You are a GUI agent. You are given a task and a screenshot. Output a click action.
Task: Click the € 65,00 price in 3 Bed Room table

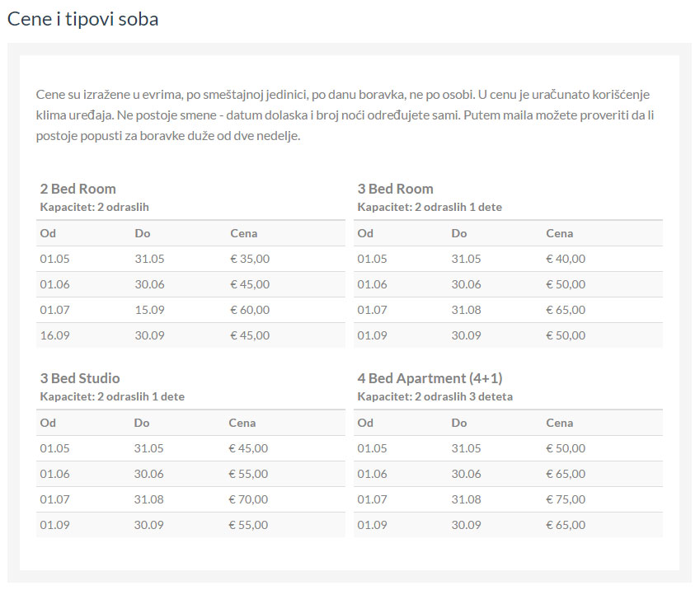pos(566,310)
